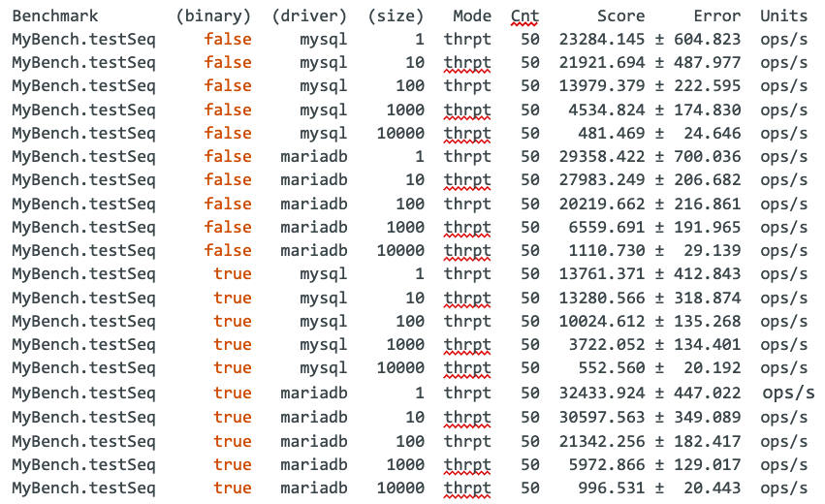
Task: Select the score 29358.422
Action: (602, 156)
